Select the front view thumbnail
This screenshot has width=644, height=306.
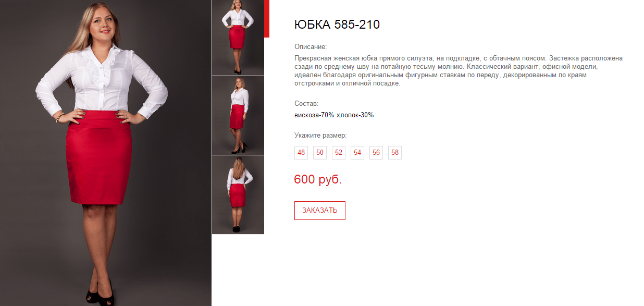tap(238, 38)
